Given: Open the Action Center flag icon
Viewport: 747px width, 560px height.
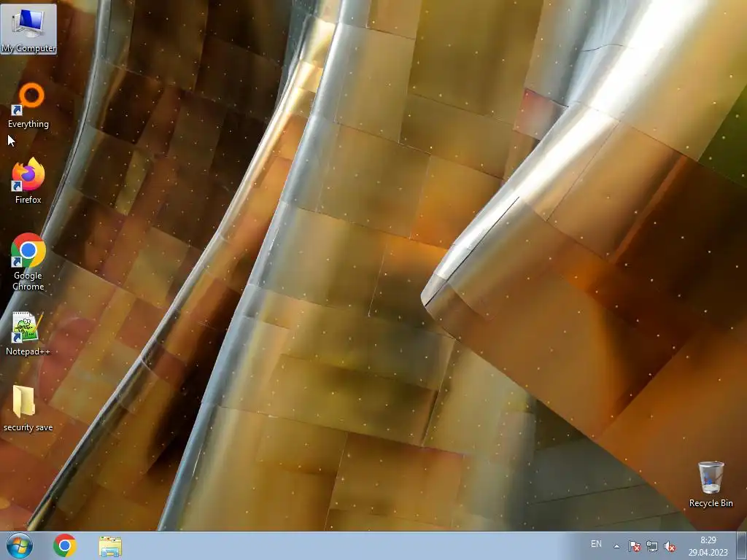Looking at the screenshot, I should click(x=634, y=546).
